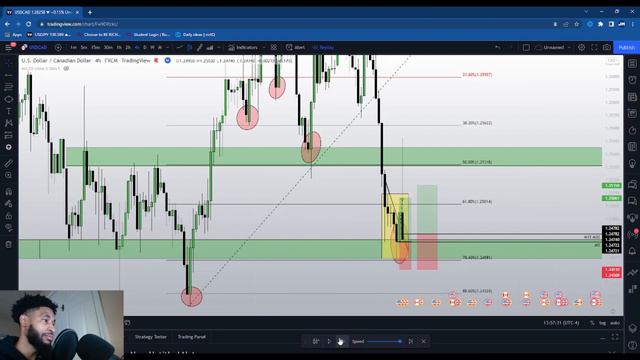640x360 pixels.
Task: Close the replay control toolbar
Action: click(424, 341)
